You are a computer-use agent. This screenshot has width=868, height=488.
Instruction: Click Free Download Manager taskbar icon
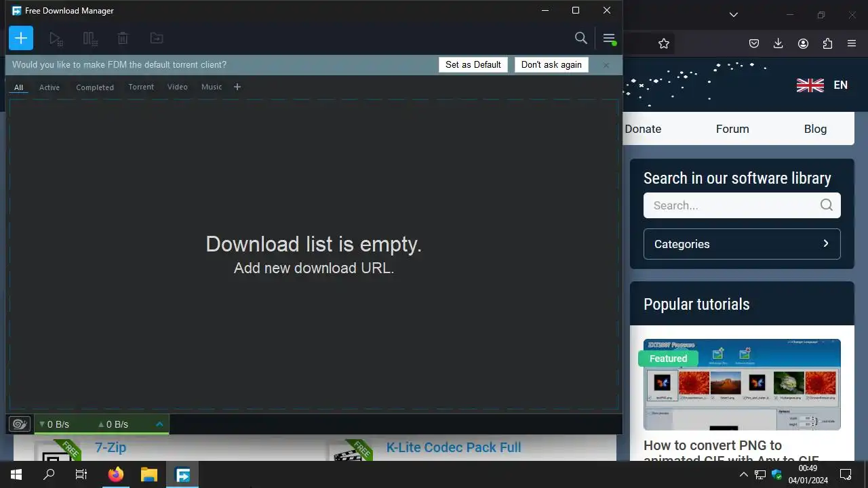tap(182, 474)
